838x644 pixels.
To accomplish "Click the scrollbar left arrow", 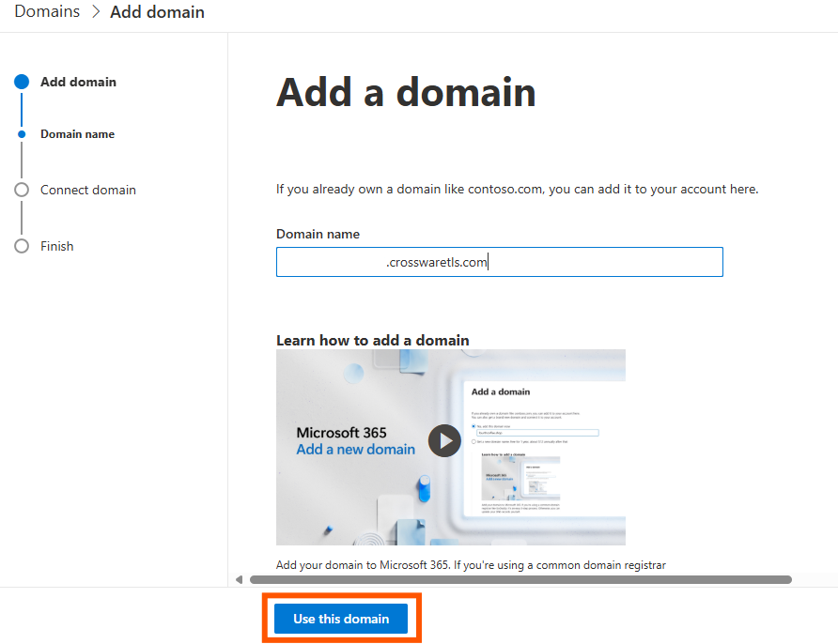I will [x=239, y=579].
